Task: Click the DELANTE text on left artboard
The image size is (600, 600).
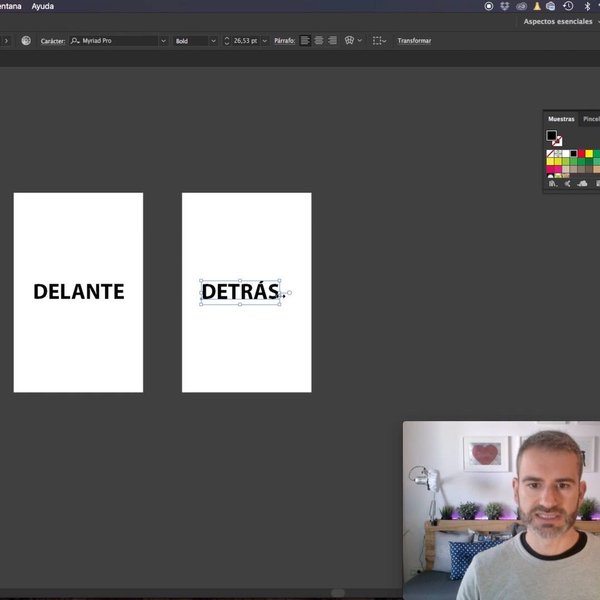Action: [79, 292]
